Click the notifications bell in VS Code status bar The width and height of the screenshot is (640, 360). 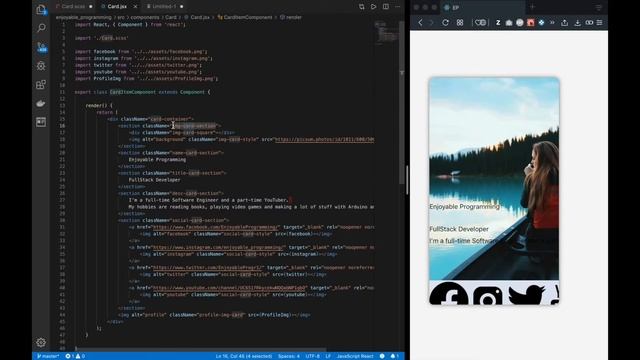point(394,356)
